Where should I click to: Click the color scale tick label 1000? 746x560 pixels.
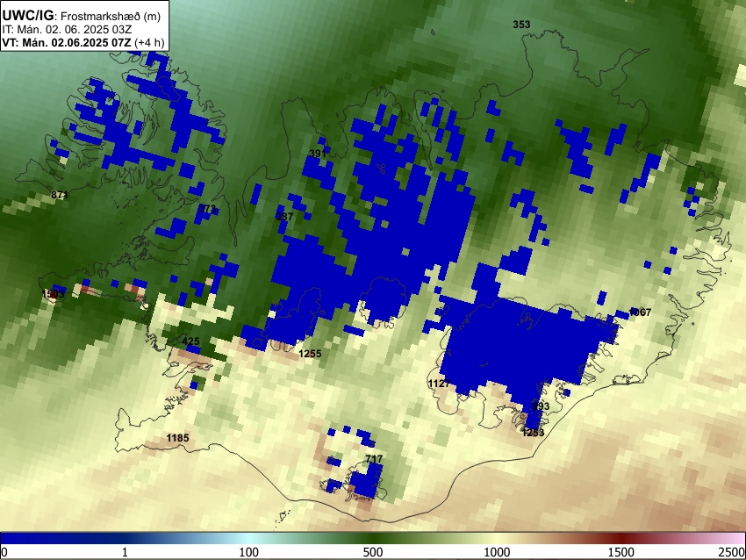pos(497,552)
